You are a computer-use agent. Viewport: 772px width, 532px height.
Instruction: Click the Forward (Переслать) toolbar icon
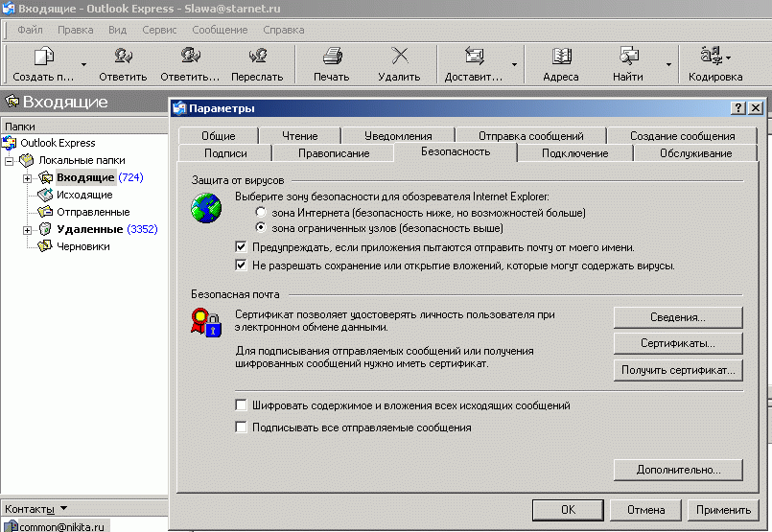click(258, 56)
